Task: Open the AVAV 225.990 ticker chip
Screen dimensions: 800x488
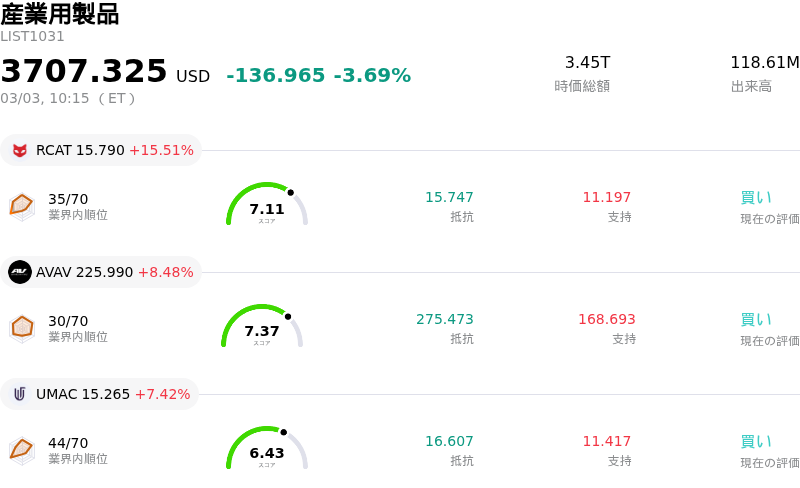Action: tap(101, 272)
